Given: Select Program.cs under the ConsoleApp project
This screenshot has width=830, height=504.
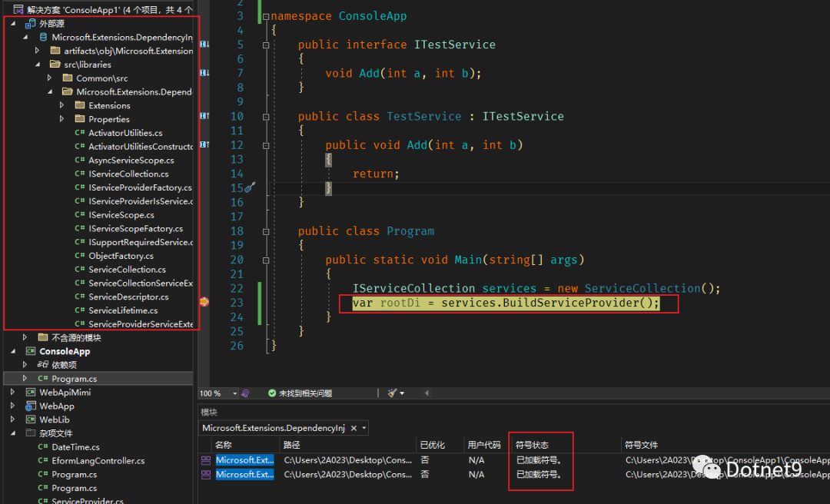Looking at the screenshot, I should point(74,379).
